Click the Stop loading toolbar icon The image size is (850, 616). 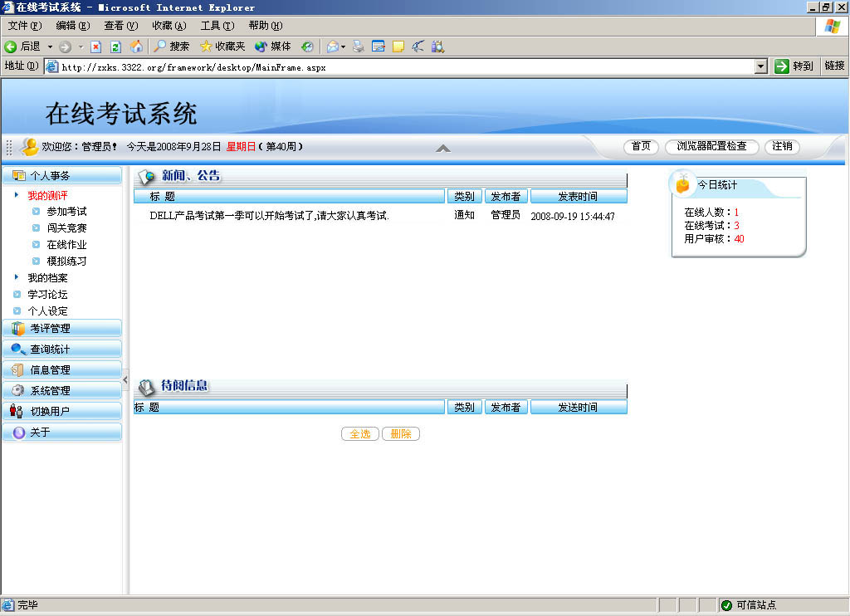pos(96,46)
